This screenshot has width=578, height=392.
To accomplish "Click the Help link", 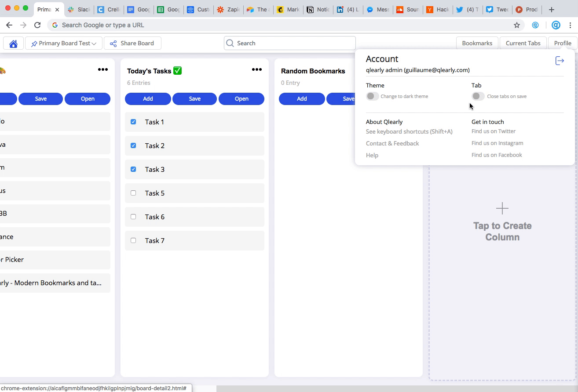I will 372,155.
